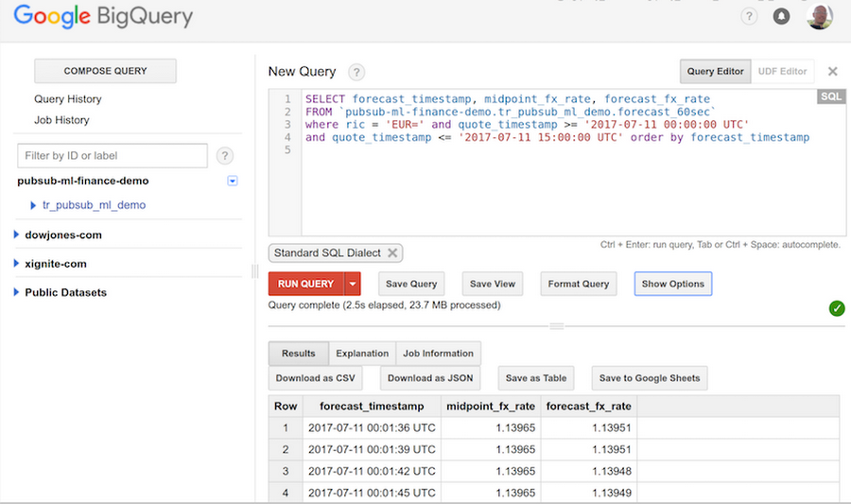Click the cell 2017-07-11 00:01:36 UTC
The width and height of the screenshot is (851, 504).
pos(372,428)
